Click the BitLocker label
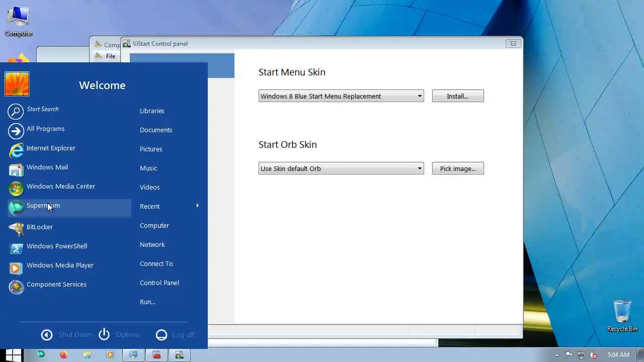644x362 pixels. click(x=40, y=227)
